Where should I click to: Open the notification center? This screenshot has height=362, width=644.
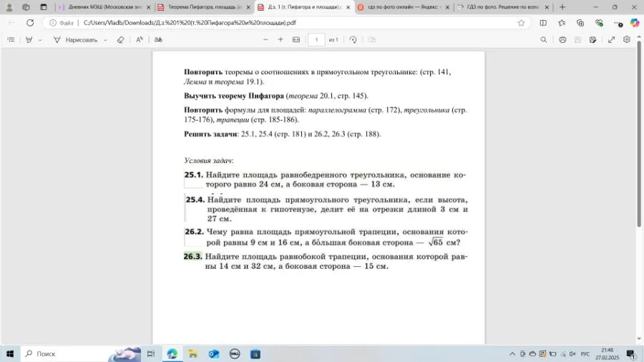pyautogui.click(x=630, y=354)
